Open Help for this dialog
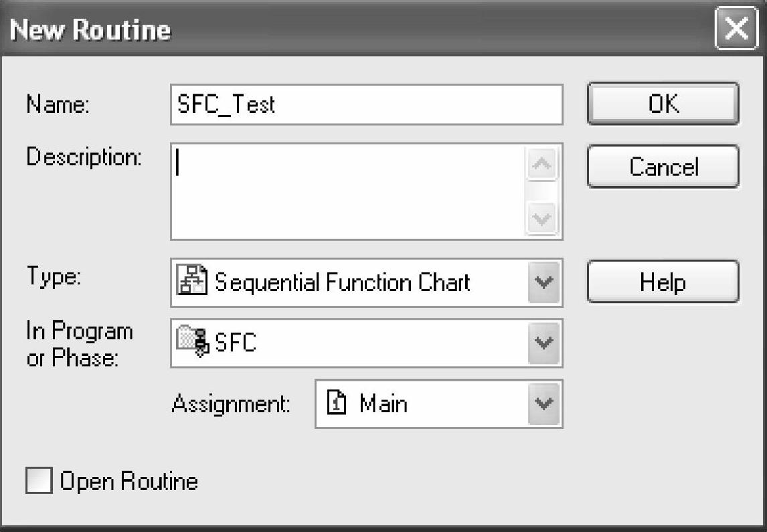Screen dimensions: 767x532 [663, 282]
